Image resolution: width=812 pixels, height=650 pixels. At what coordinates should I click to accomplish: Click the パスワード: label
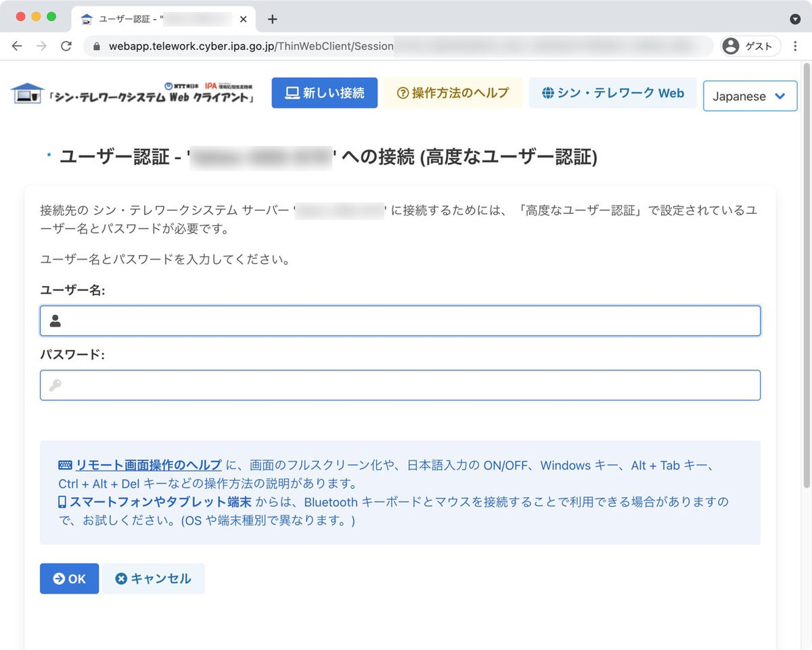coord(72,354)
